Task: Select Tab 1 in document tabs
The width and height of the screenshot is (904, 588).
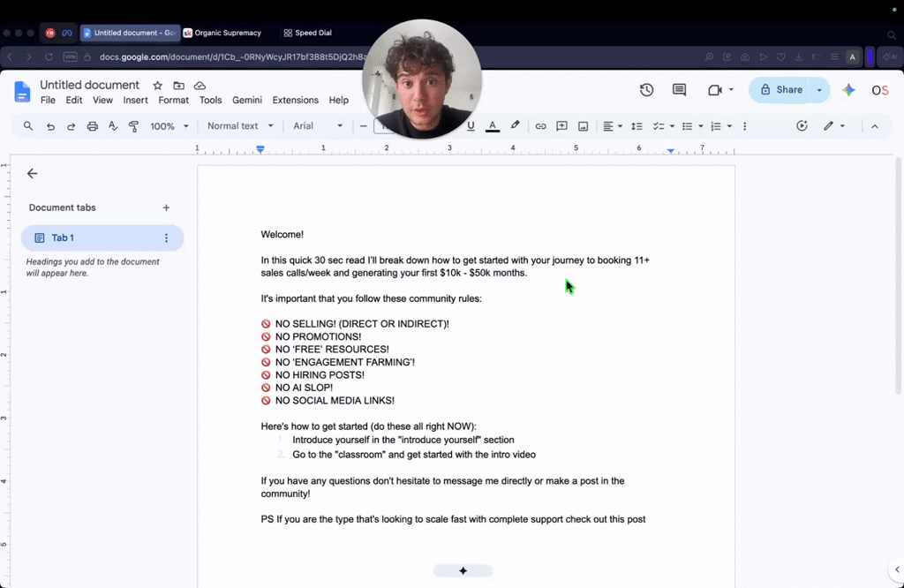Action: click(102, 238)
